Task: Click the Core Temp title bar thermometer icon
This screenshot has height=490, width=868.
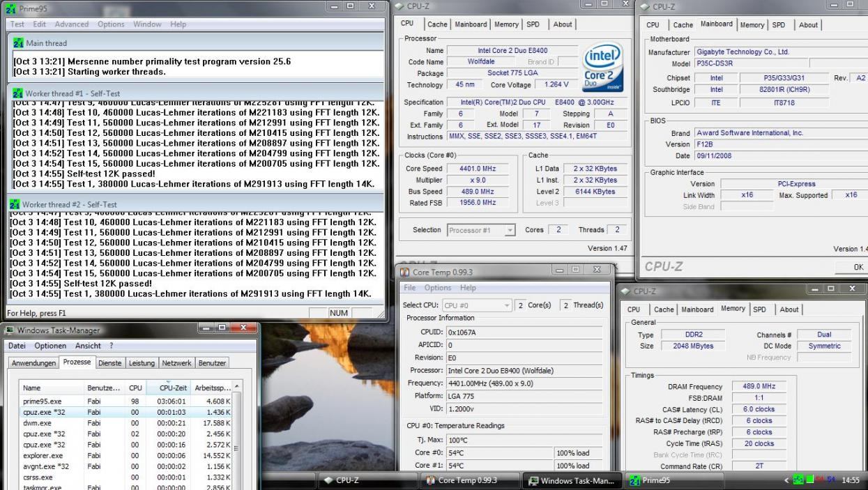Action: pos(405,272)
